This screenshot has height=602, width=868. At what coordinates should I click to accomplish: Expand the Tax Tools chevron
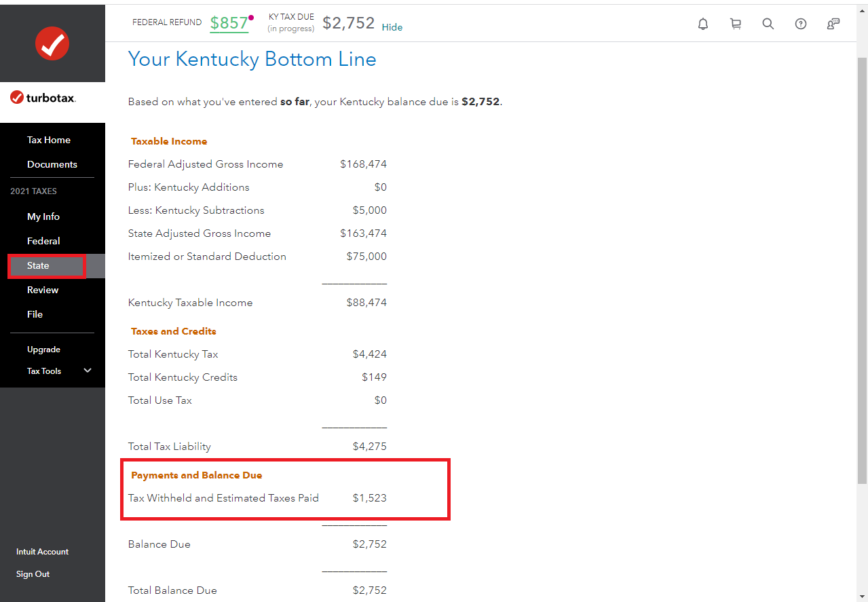click(x=88, y=371)
